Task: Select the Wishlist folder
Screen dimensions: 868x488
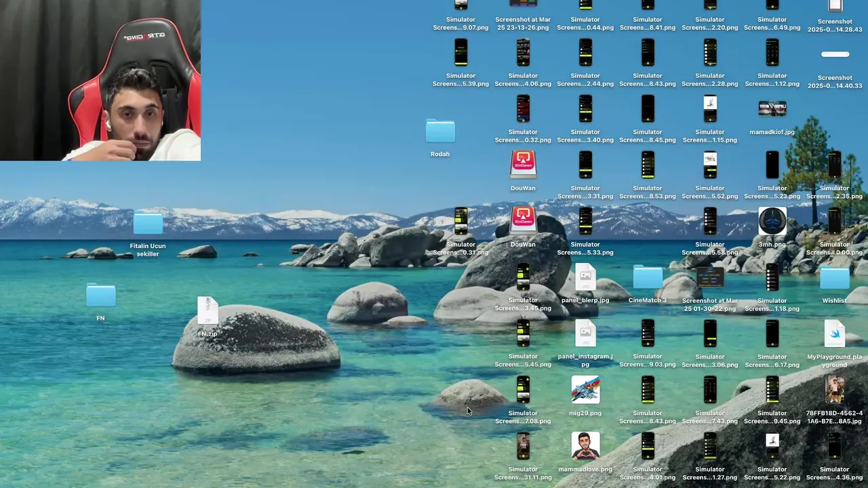Action: 835,277
